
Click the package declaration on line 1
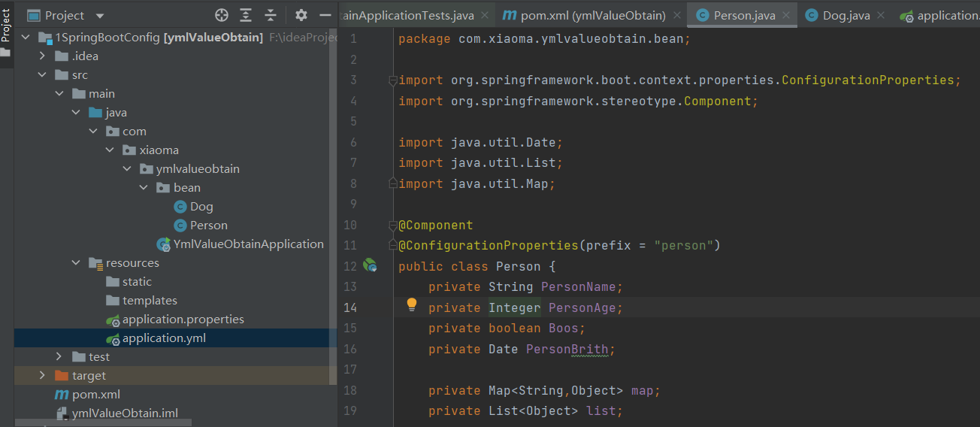(x=544, y=39)
